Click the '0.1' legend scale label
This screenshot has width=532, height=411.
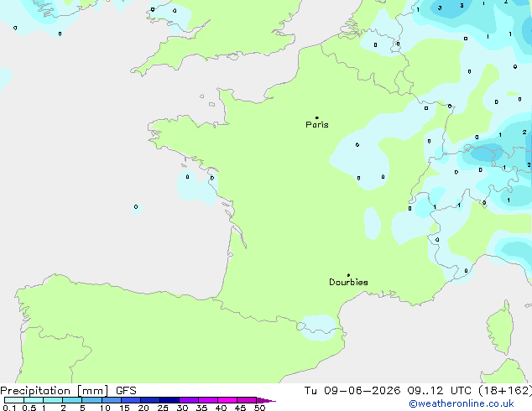coord(9,408)
